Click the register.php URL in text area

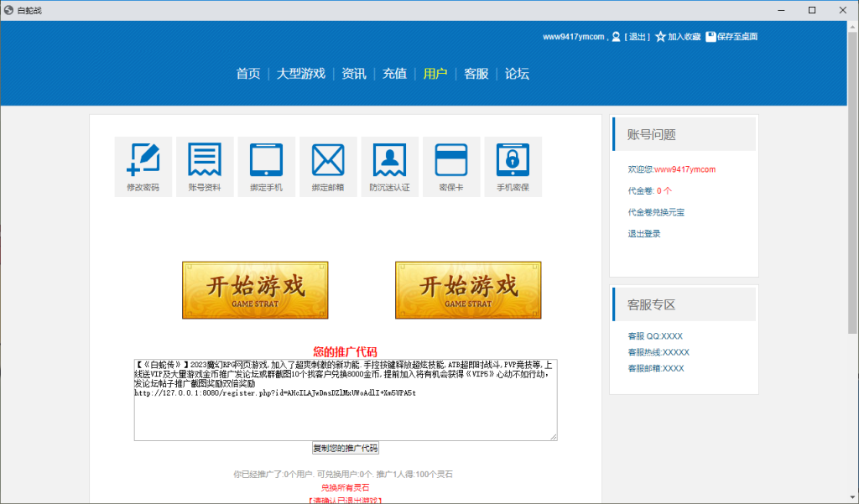(275, 392)
